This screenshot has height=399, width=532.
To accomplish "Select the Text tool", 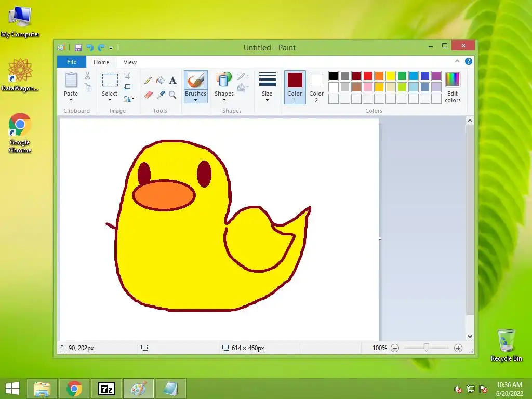I will coord(172,81).
